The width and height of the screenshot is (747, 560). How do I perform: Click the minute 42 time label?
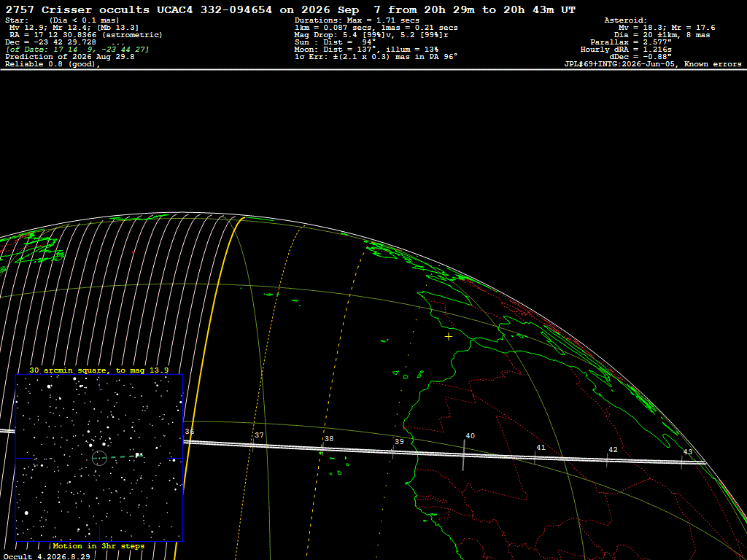pyautogui.click(x=613, y=449)
